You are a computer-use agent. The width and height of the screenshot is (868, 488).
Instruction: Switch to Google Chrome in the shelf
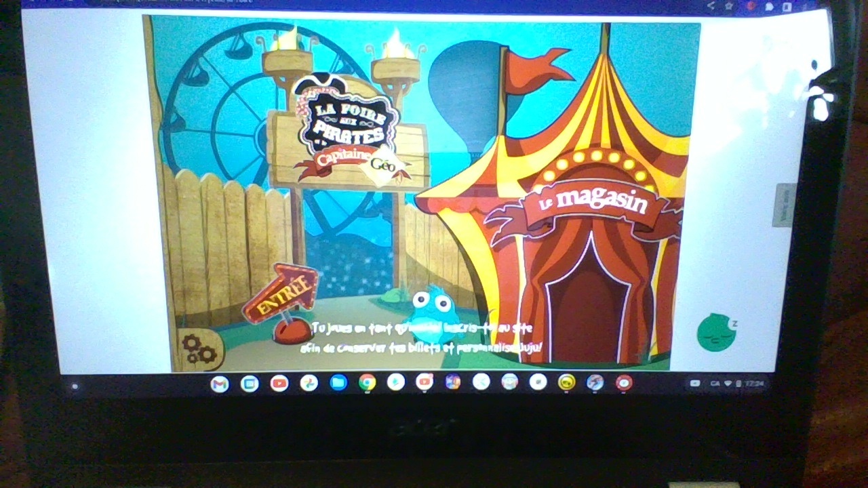[x=367, y=384]
